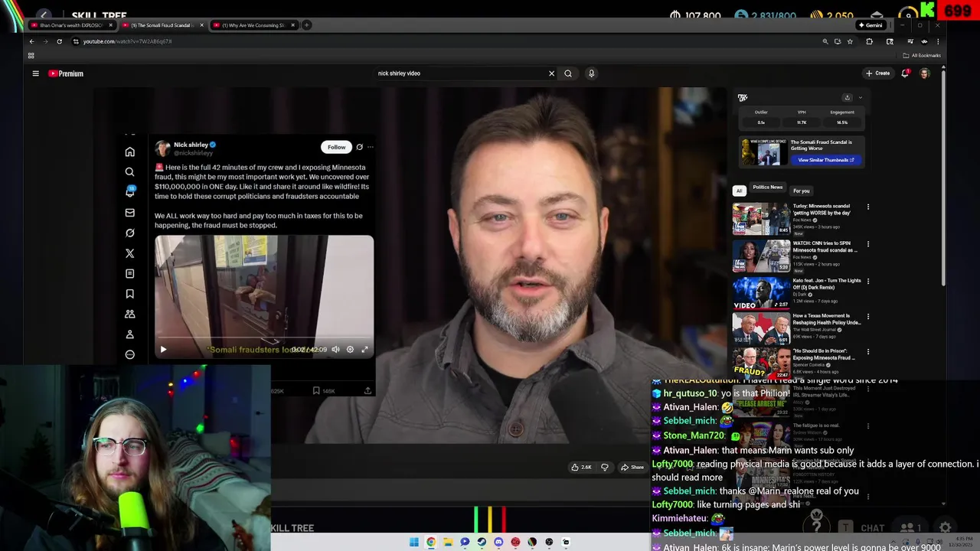Viewport: 980px width, 551px height.
Task: Close the Ilhan Omar's wealth tab
Action: pos(110,25)
